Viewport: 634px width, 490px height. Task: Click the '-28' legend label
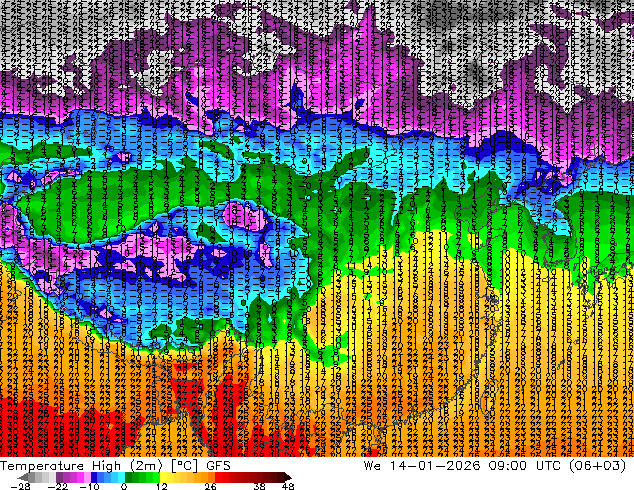click(x=20, y=486)
